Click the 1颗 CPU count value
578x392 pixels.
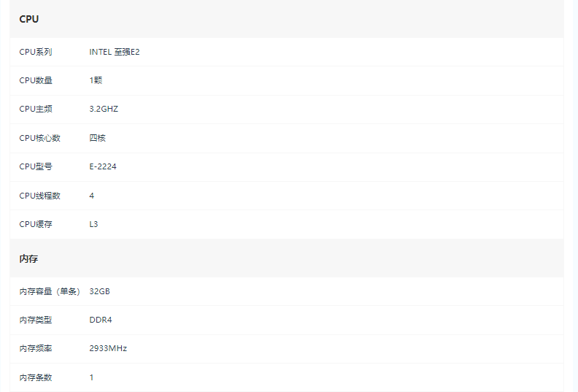pos(96,80)
